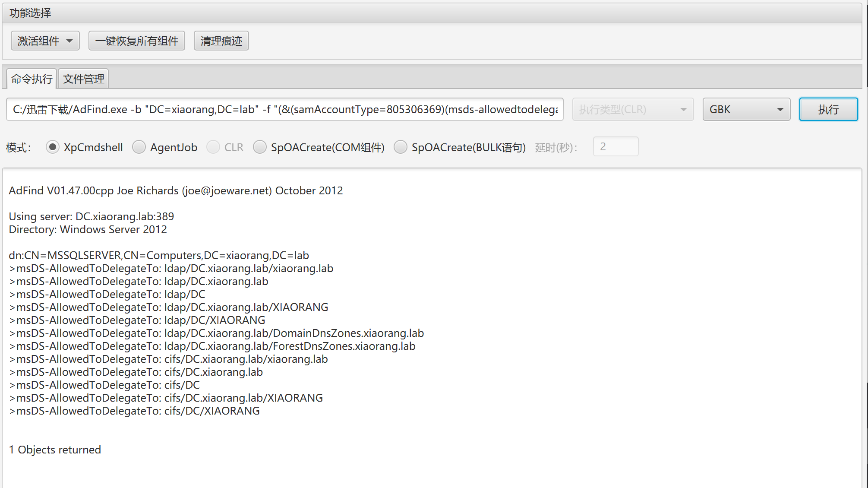
Task: Select the AgentJob mode radio button
Action: pos(139,147)
